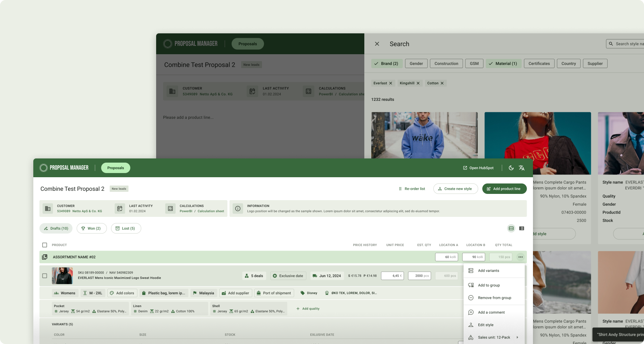Image resolution: width=644 pixels, height=344 pixels.
Task: Click the ØKO TEK certificate chip
Action: pyautogui.click(x=351, y=293)
